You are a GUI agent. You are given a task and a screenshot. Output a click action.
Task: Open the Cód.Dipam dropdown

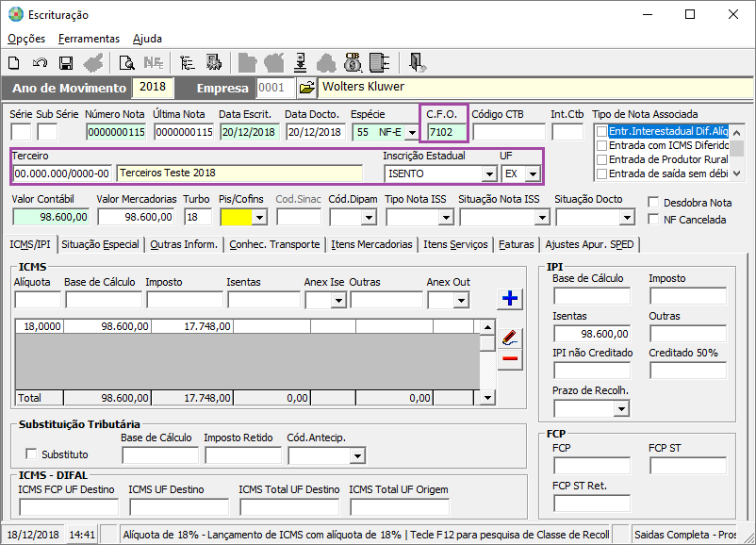[x=369, y=218]
